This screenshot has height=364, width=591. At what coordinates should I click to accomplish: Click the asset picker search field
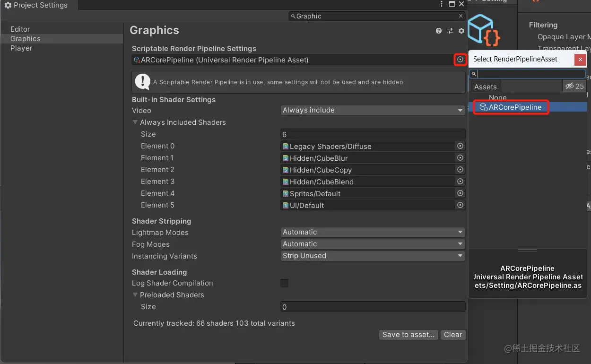point(527,74)
